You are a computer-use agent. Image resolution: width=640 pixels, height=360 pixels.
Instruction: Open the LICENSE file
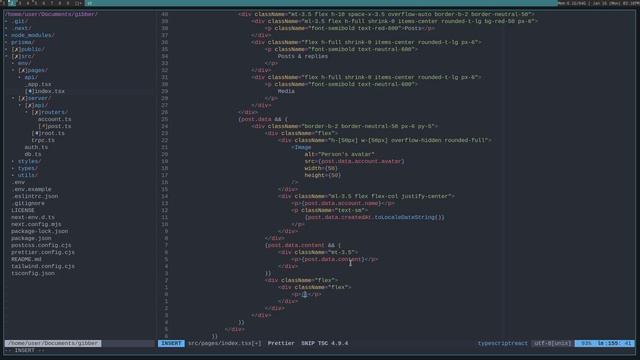pos(23,210)
